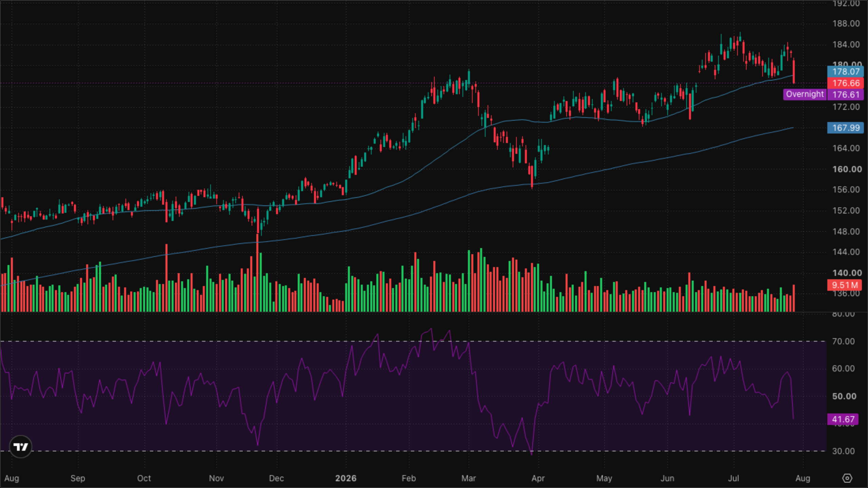Click the 50.00 RSI axis label
Image resolution: width=868 pixels, height=488 pixels.
pyautogui.click(x=844, y=396)
